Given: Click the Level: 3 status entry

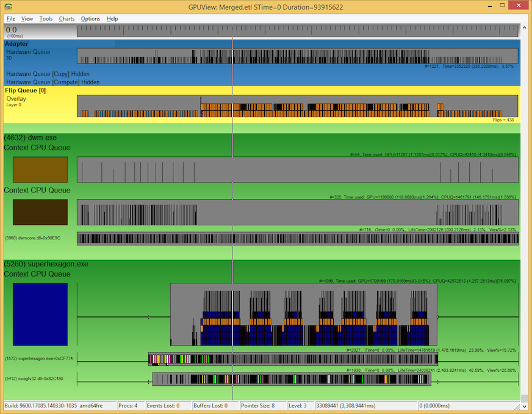Looking at the screenshot, I should 298,405.
